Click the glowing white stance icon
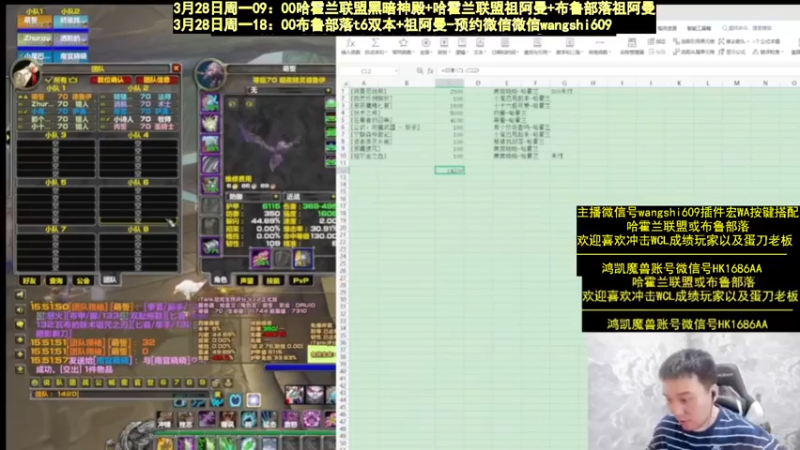The image size is (800, 450). click(x=254, y=400)
